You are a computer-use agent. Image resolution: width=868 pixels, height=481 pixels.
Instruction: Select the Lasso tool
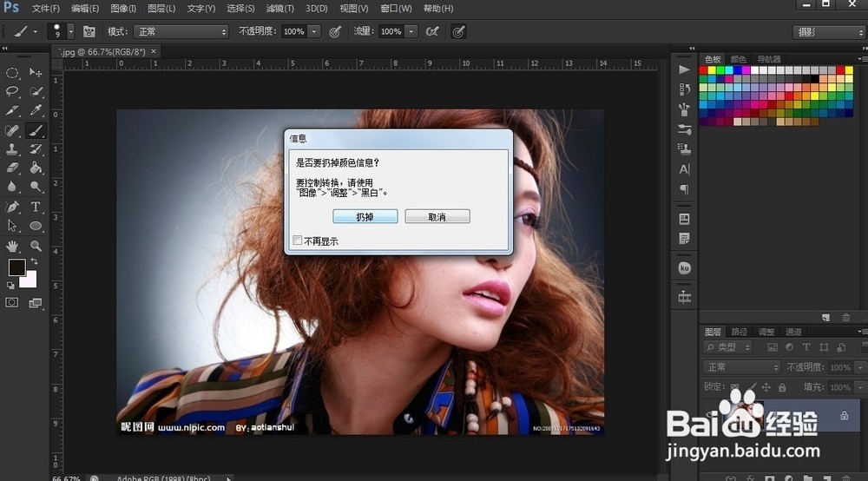tap(12, 91)
